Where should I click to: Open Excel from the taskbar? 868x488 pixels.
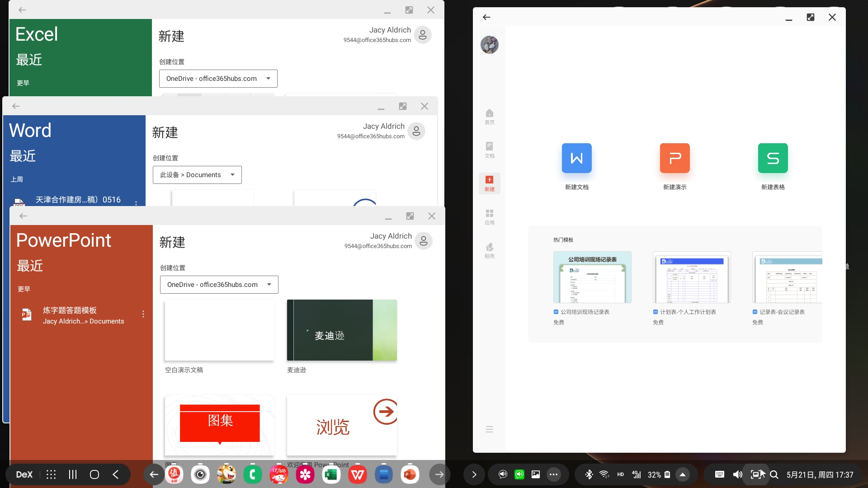(x=331, y=474)
